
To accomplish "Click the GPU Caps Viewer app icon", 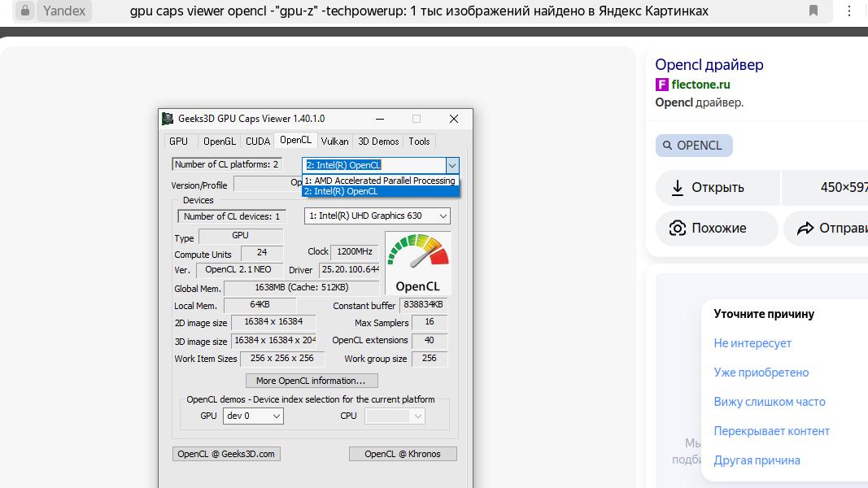I will click(x=168, y=119).
